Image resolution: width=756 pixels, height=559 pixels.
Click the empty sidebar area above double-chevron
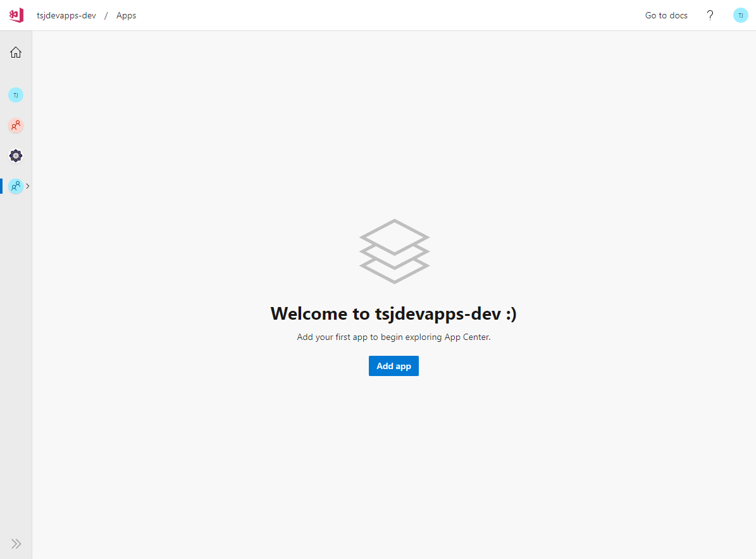pyautogui.click(x=16, y=380)
